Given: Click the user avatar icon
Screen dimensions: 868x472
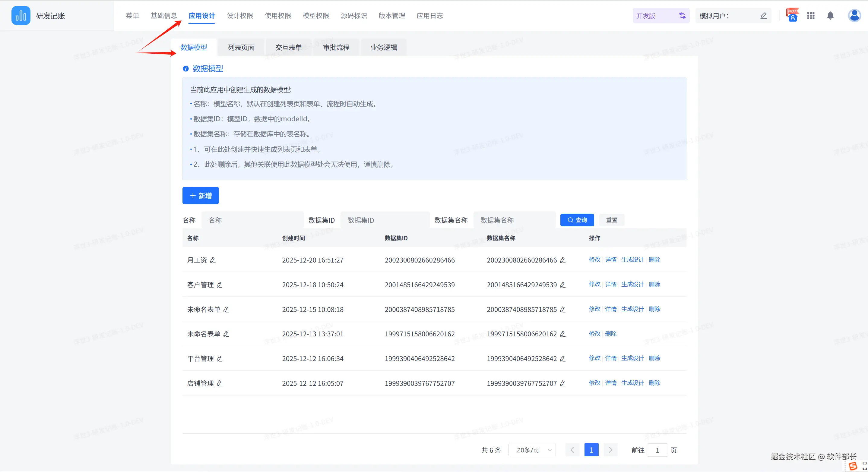Looking at the screenshot, I should [x=854, y=15].
